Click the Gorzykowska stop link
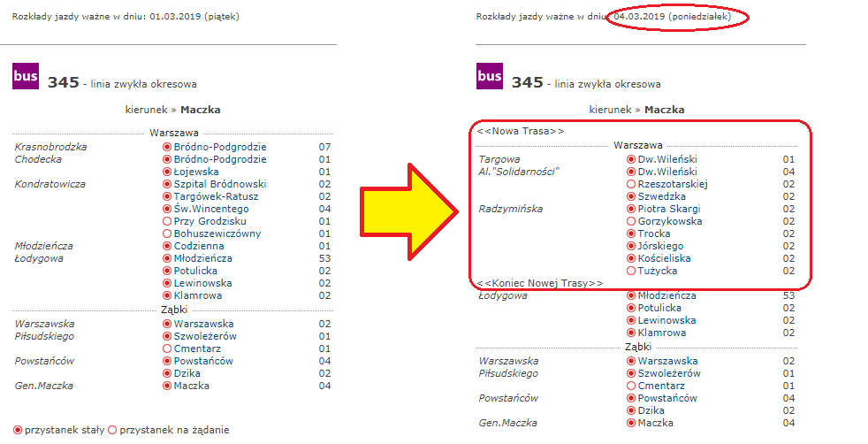The image size is (868, 444). point(669,221)
